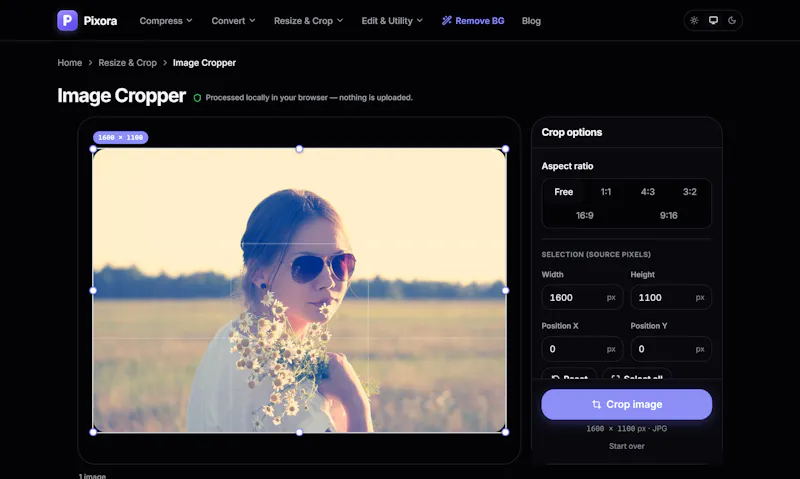This screenshot has height=479, width=800.
Task: Click the Image Cropper breadcrumb text
Action: point(204,63)
